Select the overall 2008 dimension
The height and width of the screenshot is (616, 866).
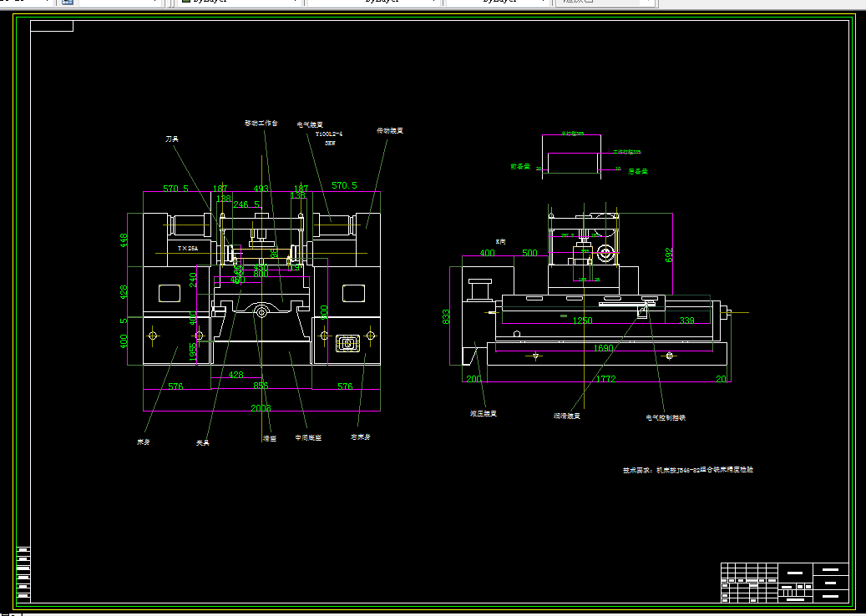(x=261, y=408)
